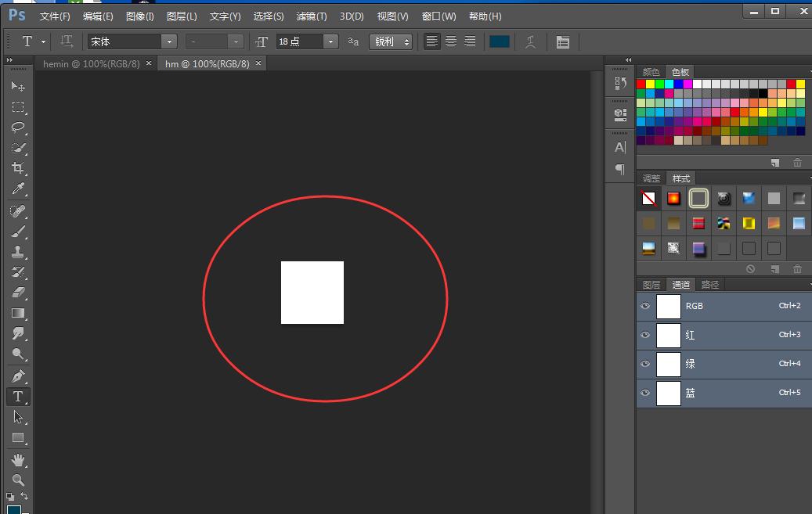Screen dimensions: 812x514
Task: Select the Lasso tool
Action: (x=17, y=127)
